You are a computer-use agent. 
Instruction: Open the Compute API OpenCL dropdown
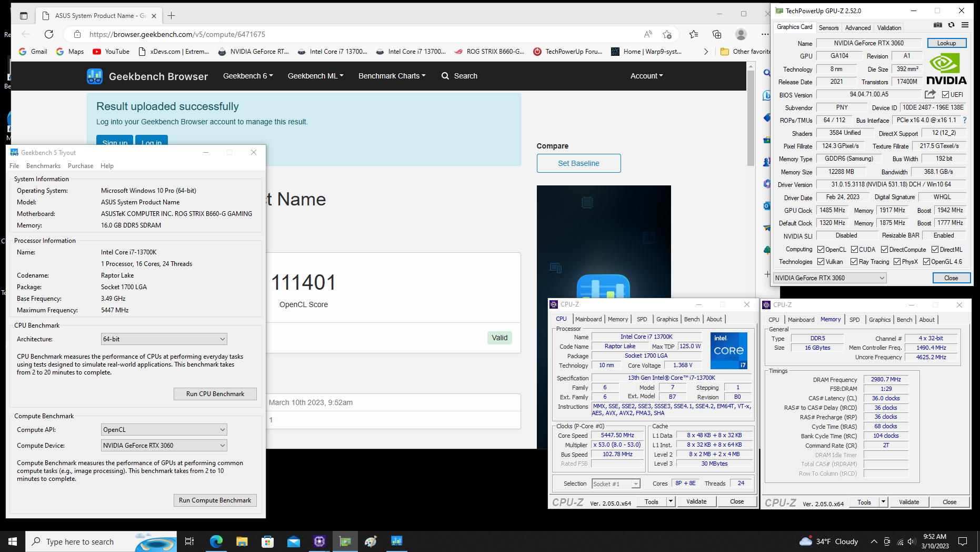tap(164, 430)
